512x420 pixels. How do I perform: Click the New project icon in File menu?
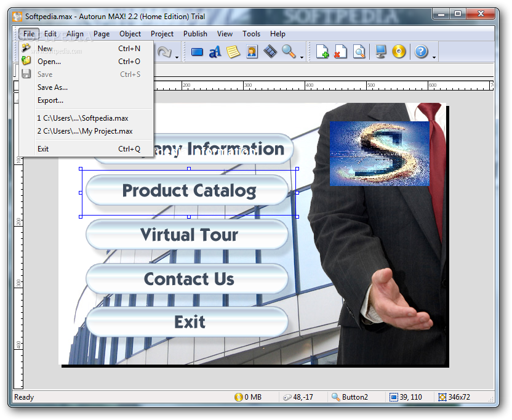point(26,48)
